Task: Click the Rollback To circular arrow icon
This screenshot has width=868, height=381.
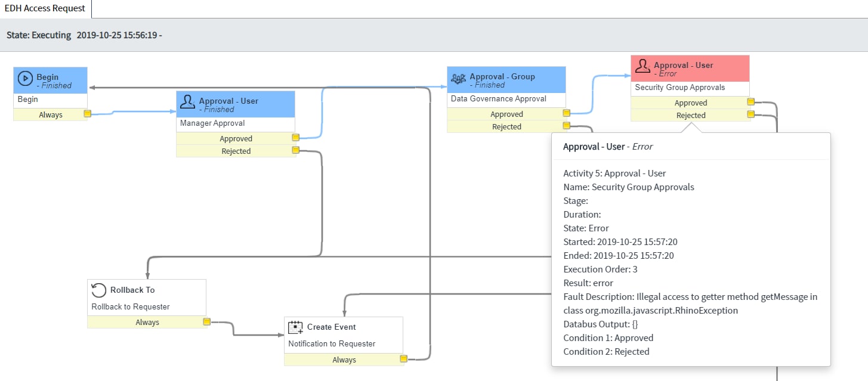Action: 98,290
